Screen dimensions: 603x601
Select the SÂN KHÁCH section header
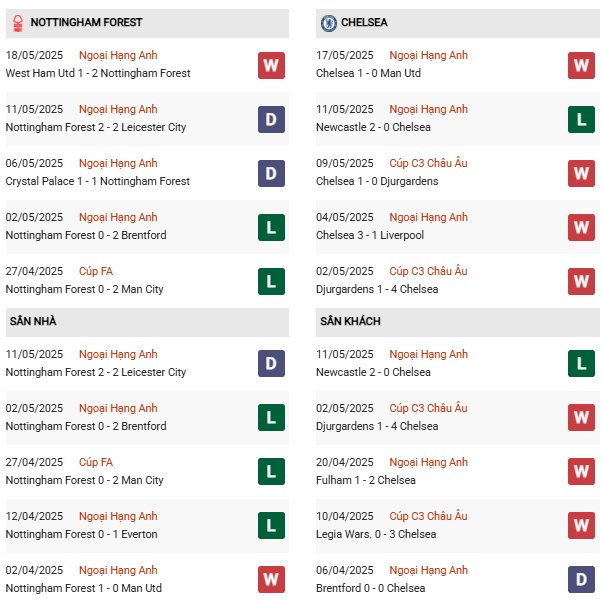(x=350, y=321)
